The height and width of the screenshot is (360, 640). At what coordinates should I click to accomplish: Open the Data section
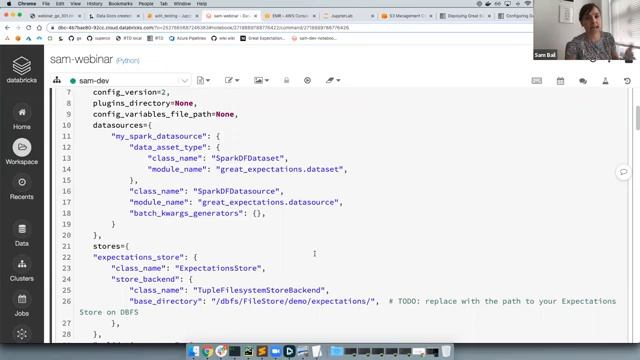[x=22, y=234]
